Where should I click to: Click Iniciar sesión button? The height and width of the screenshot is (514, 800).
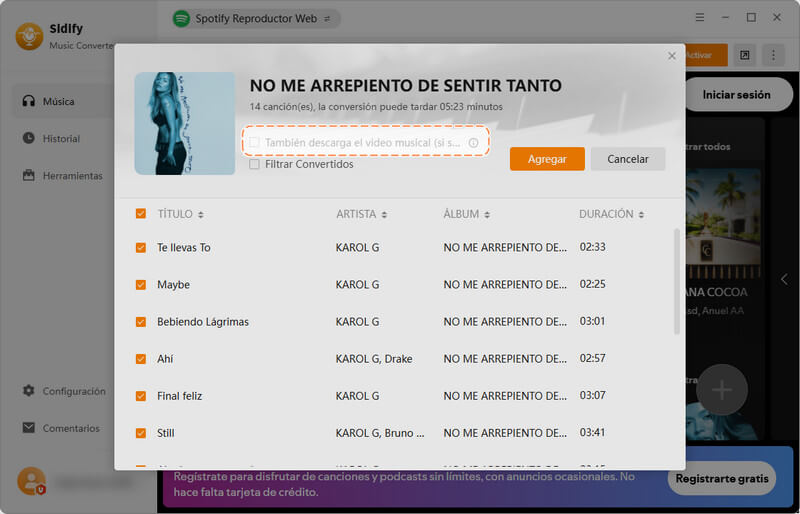736,94
